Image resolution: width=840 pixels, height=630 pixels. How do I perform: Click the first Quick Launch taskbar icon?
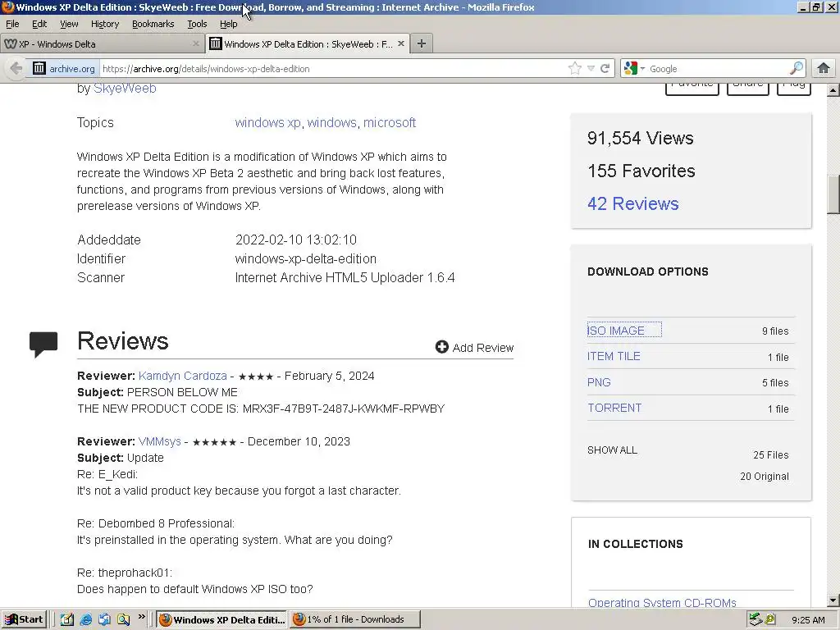pyautogui.click(x=67, y=620)
